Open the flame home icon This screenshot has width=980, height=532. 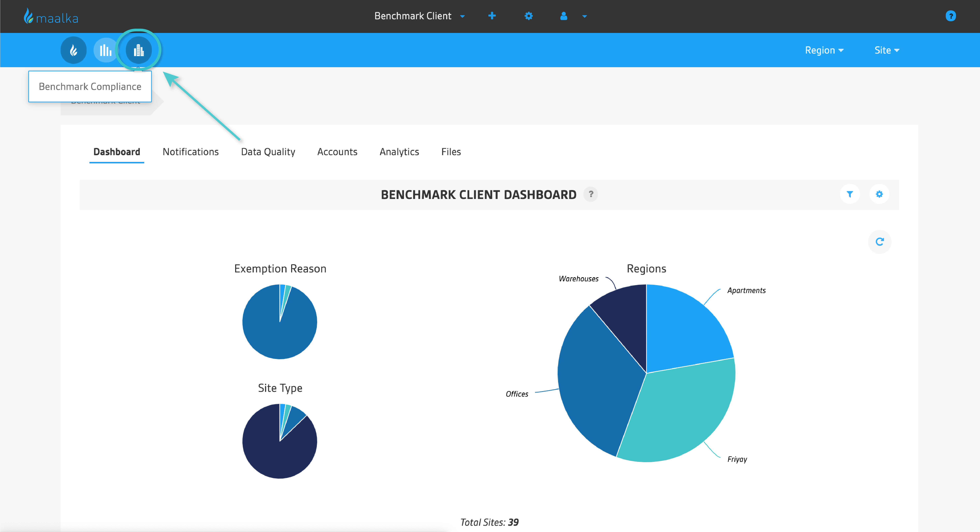pyautogui.click(x=73, y=50)
